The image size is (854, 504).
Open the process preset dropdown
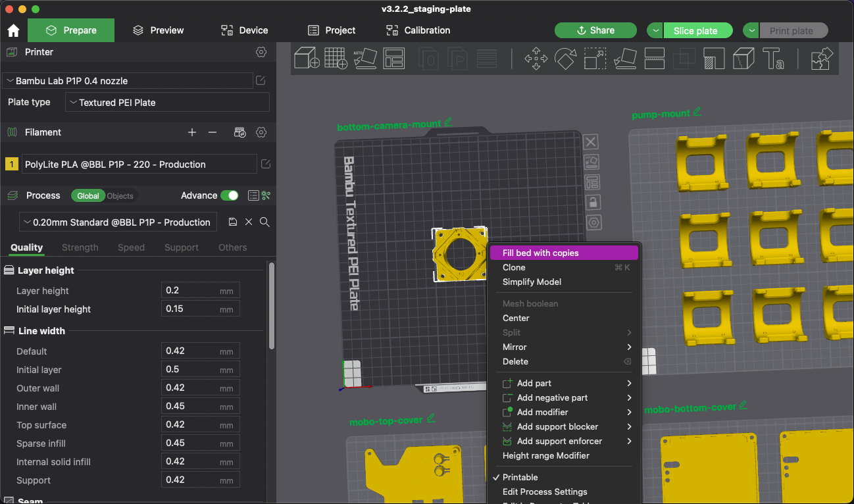(118, 222)
